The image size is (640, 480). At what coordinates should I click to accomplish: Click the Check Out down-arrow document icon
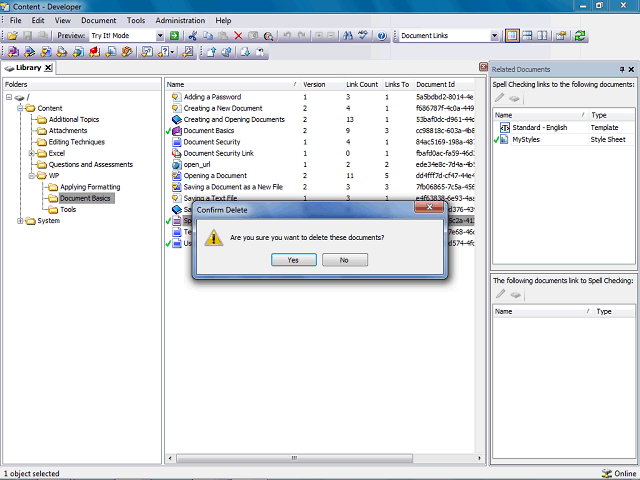[245, 52]
